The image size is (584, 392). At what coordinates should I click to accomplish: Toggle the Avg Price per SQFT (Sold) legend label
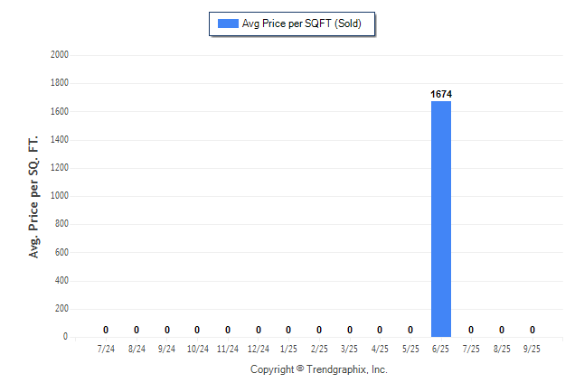301,23
